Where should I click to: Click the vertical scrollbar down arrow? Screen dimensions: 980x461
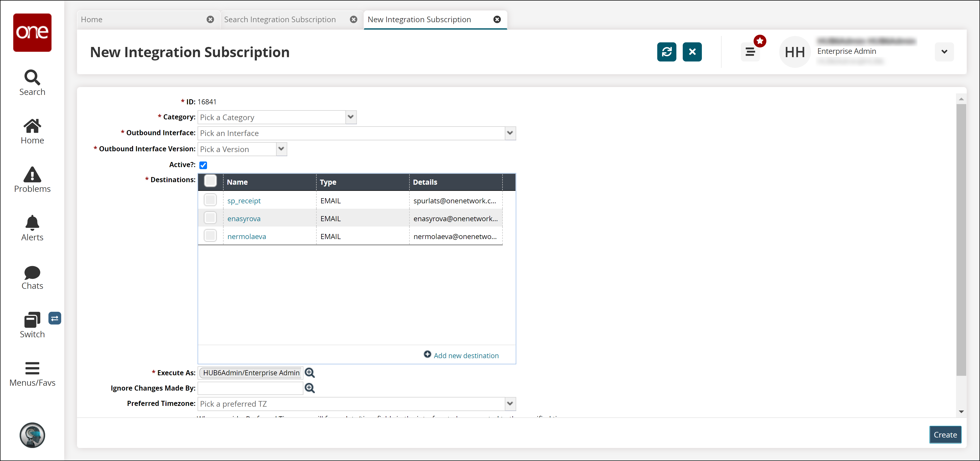point(961,412)
